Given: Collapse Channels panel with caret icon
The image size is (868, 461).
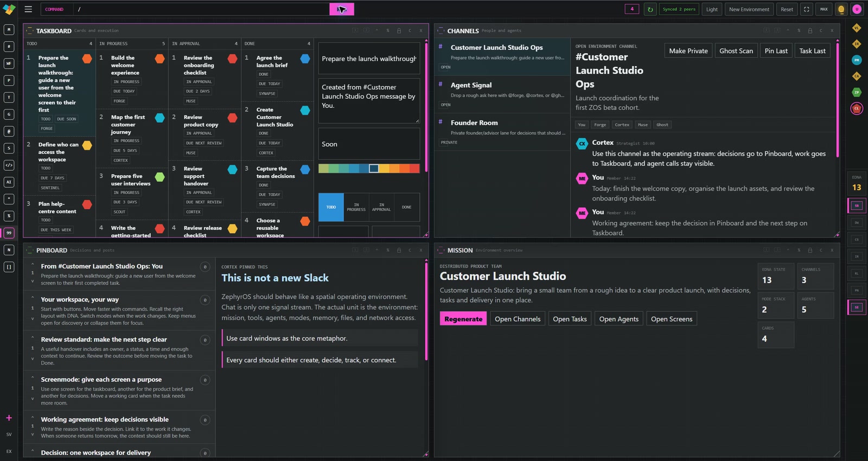Looking at the screenshot, I should click(x=788, y=30).
